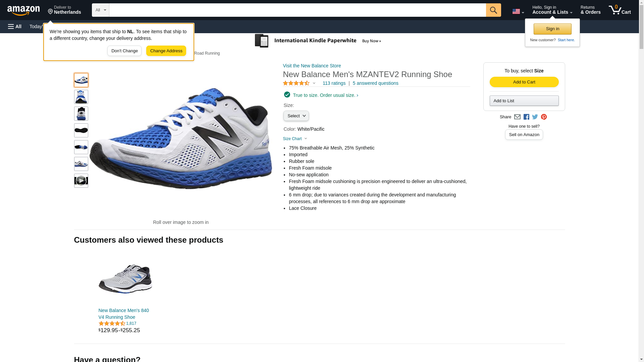
Task: Share on Pinterest icon
Action: tap(544, 117)
